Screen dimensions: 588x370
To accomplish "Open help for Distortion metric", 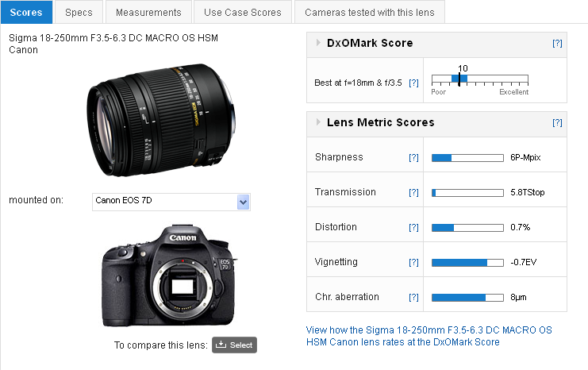I will [x=413, y=227].
